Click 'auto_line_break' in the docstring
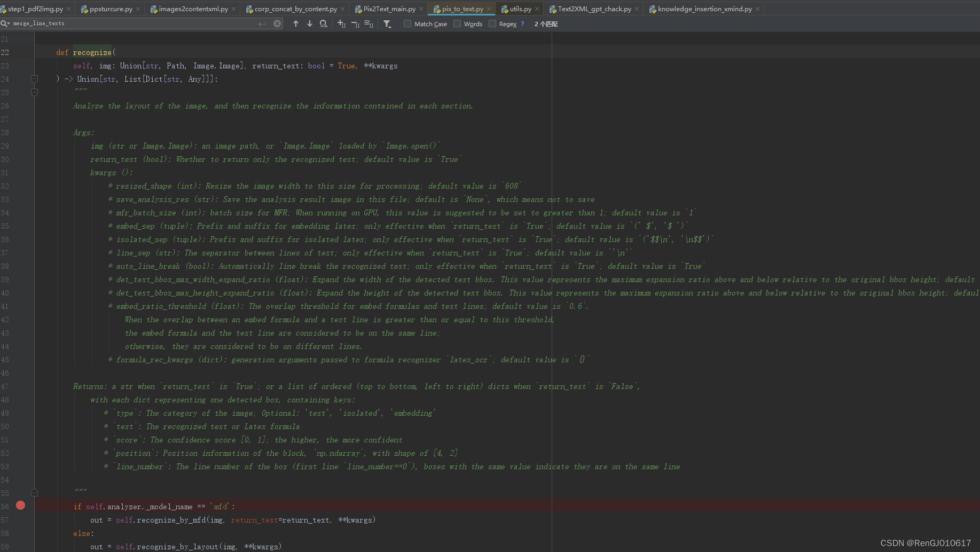The width and height of the screenshot is (980, 552). 148,266
